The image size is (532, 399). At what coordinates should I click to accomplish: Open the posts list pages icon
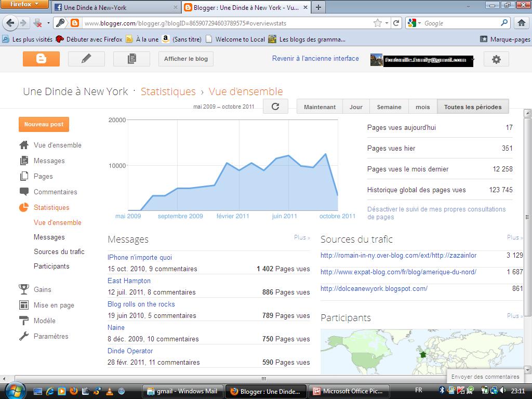[131, 59]
